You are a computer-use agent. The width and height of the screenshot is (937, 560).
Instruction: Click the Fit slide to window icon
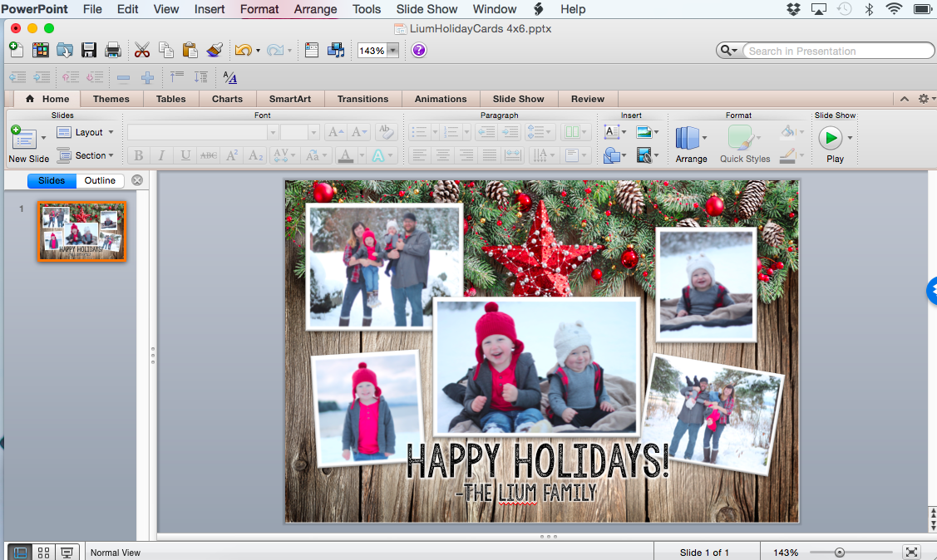click(911, 553)
